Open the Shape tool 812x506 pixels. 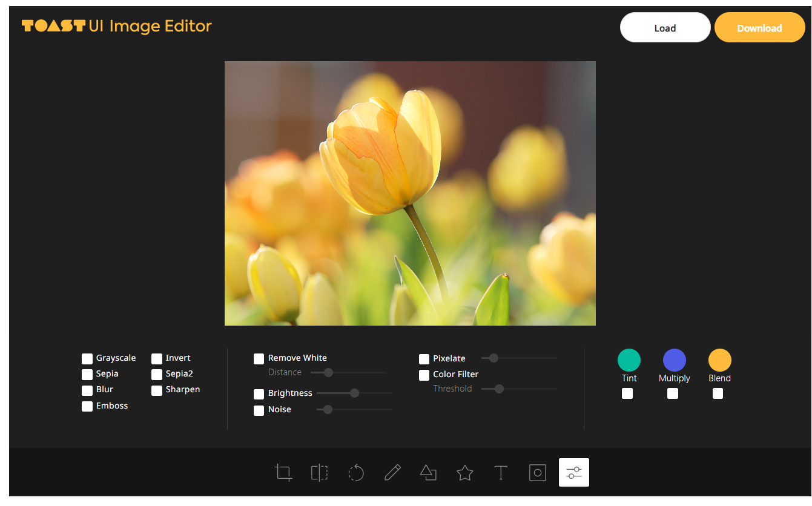coord(429,472)
